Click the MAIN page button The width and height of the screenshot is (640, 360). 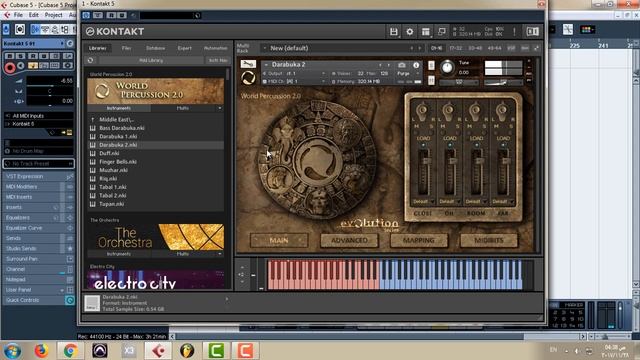pos(279,240)
